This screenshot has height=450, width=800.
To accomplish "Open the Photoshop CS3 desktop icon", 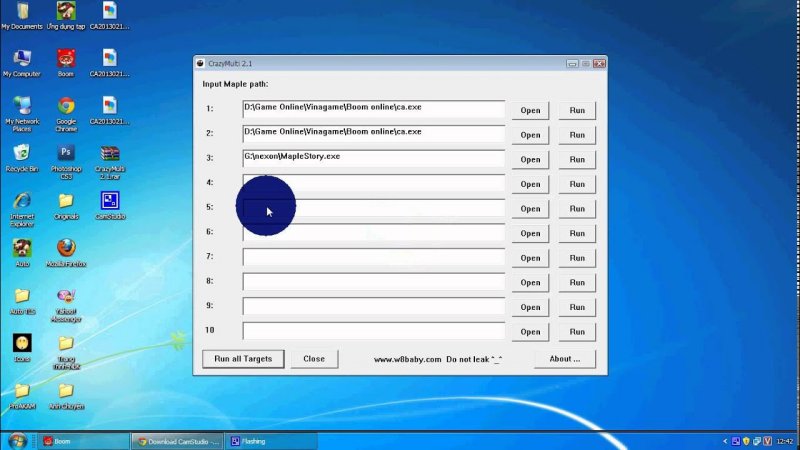I will point(66,155).
